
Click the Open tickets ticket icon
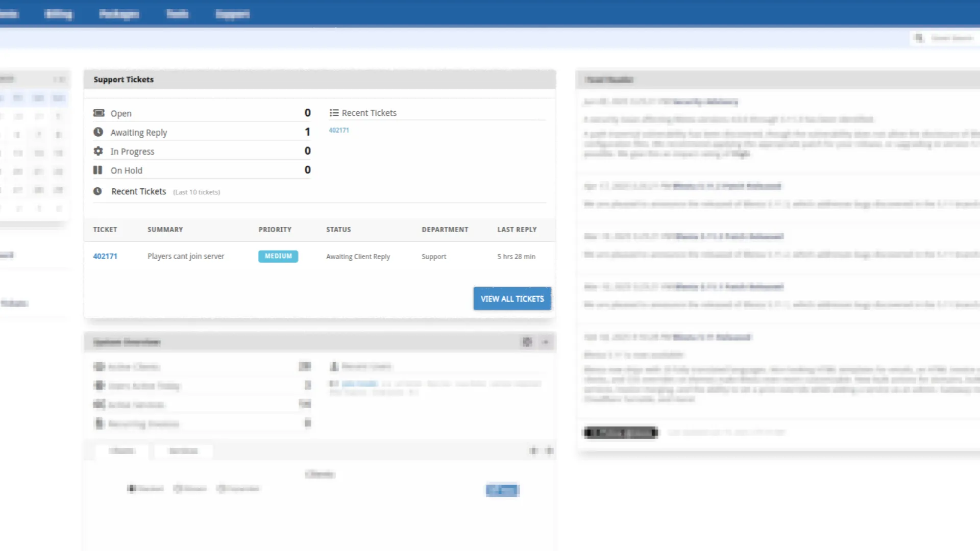(99, 113)
